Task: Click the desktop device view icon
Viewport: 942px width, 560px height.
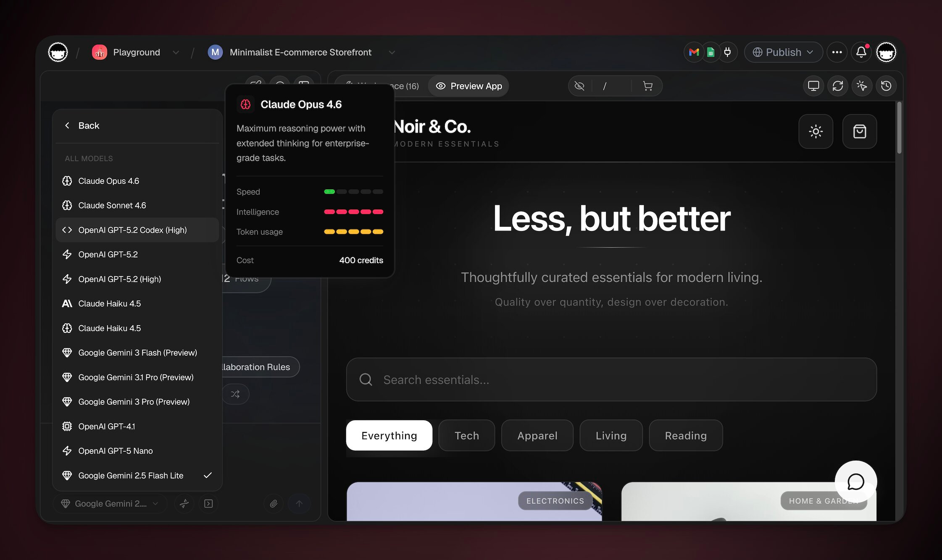Action: pyautogui.click(x=813, y=86)
